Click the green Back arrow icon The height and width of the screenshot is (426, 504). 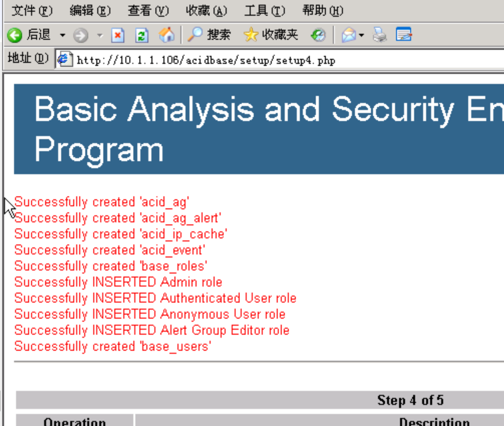click(15, 35)
